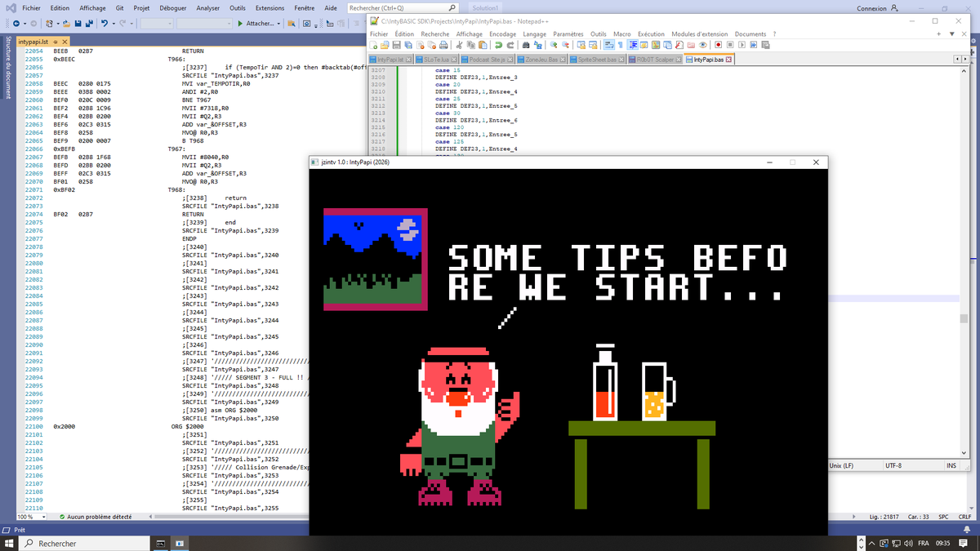Click Aucun problème détecté status indicator
Image resolution: width=980 pixels, height=551 pixels.
click(x=96, y=517)
